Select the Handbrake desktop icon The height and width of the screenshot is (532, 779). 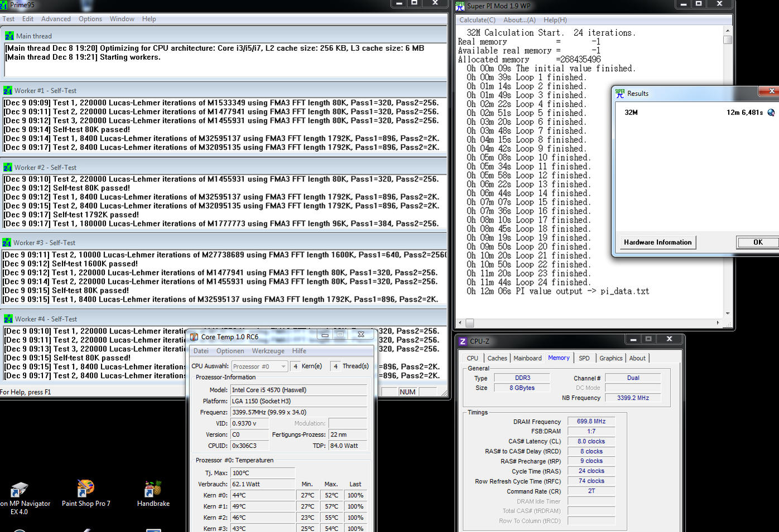click(153, 494)
